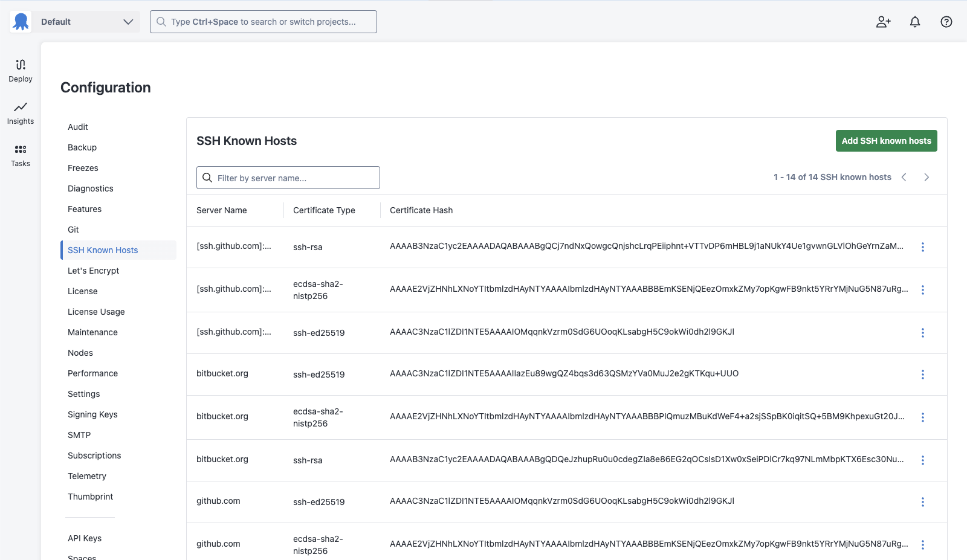Viewport: 967px width, 560px height.
Task: Click the magnifier icon in server name filter
Action: (x=207, y=178)
